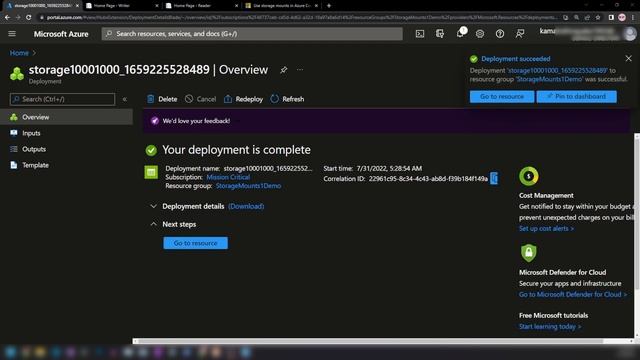Viewport: 640px width, 360px height.
Task: Click the browser reload button
Action: [x=29, y=17]
